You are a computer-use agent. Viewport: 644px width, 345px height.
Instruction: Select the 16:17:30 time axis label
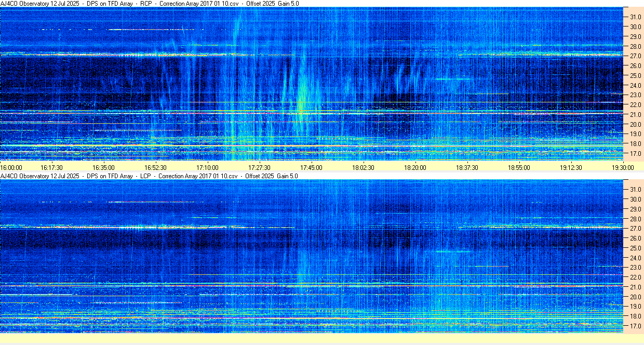tap(52, 167)
